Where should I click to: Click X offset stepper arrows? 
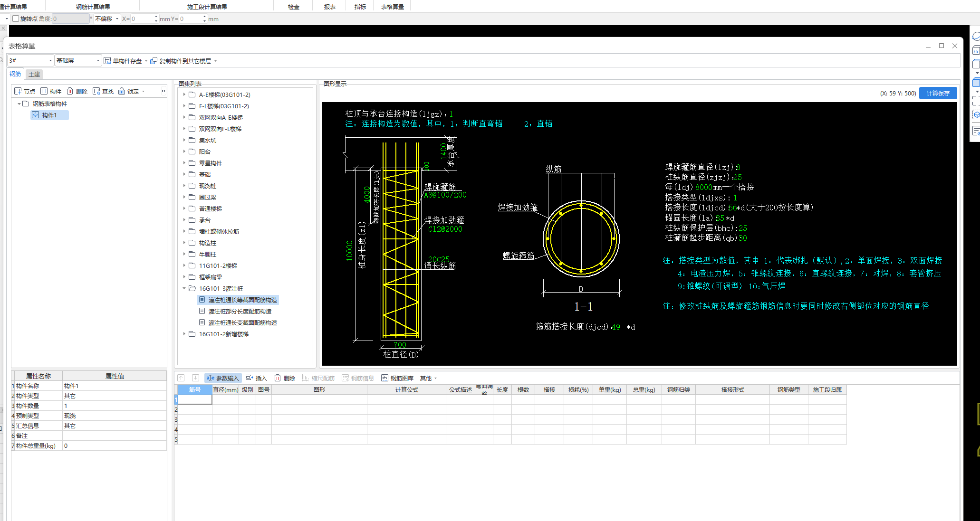[x=156, y=19]
